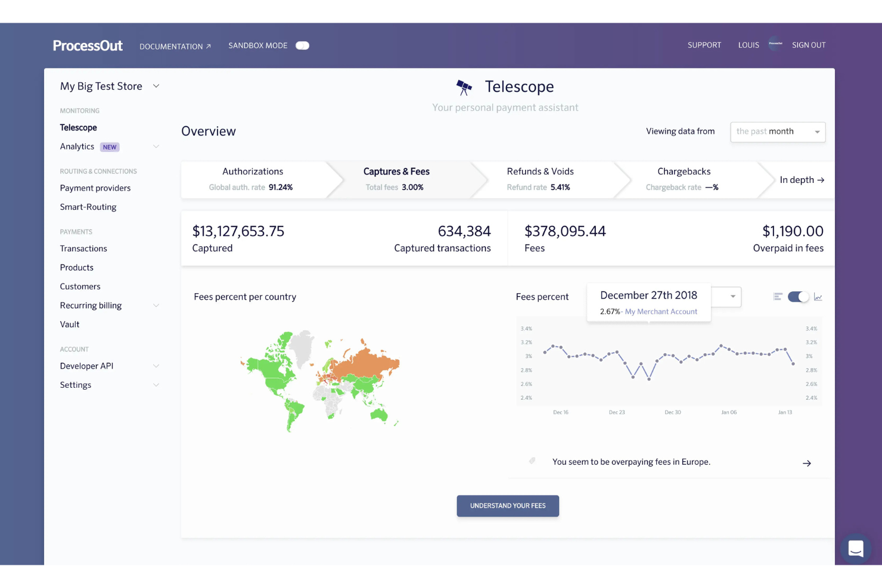
Task: Select the Authorizations tab
Action: (x=253, y=179)
